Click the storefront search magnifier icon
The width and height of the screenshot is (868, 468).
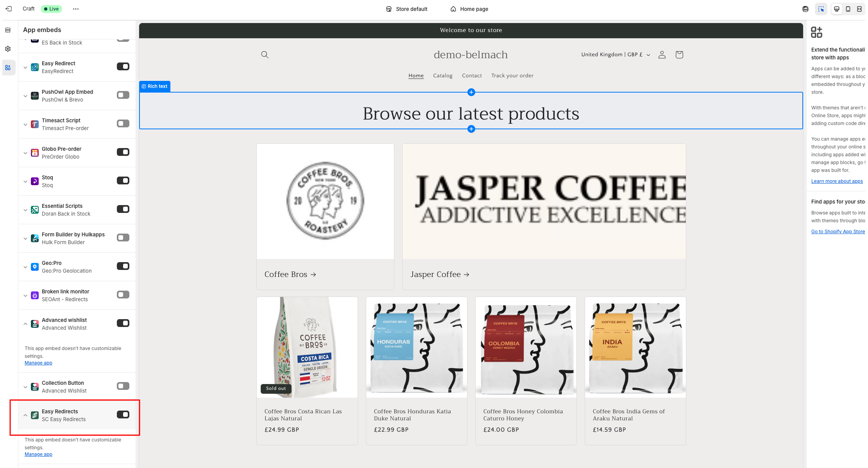click(265, 55)
